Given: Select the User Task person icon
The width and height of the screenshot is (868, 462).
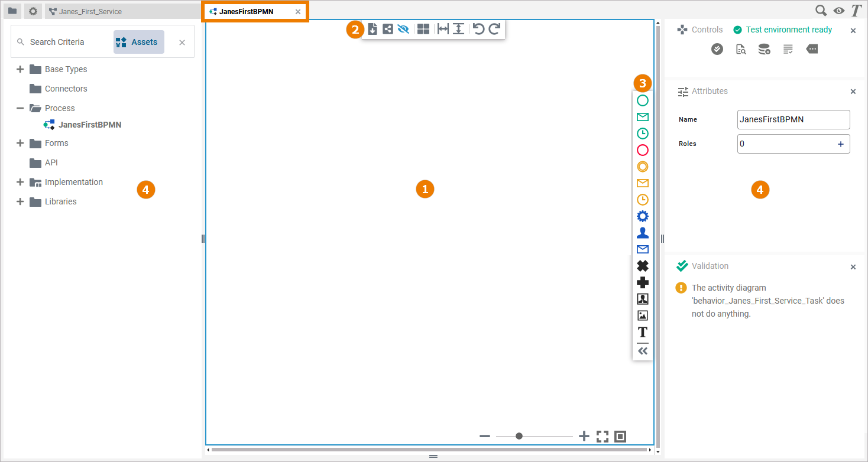Looking at the screenshot, I should (642, 232).
